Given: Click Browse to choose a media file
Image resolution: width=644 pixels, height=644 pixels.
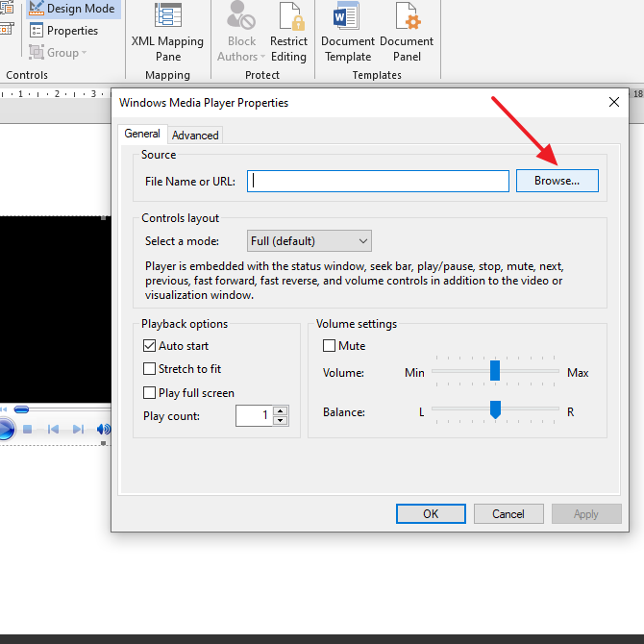Looking at the screenshot, I should coord(557,181).
